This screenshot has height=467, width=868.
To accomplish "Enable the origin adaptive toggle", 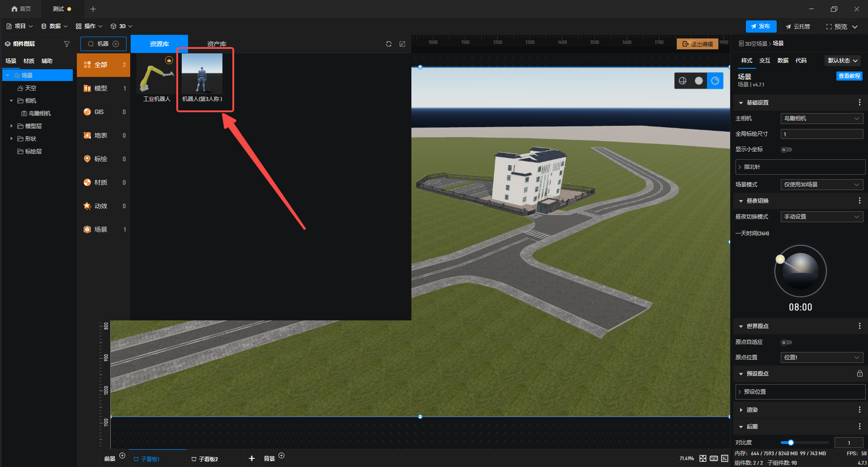I will [786, 342].
